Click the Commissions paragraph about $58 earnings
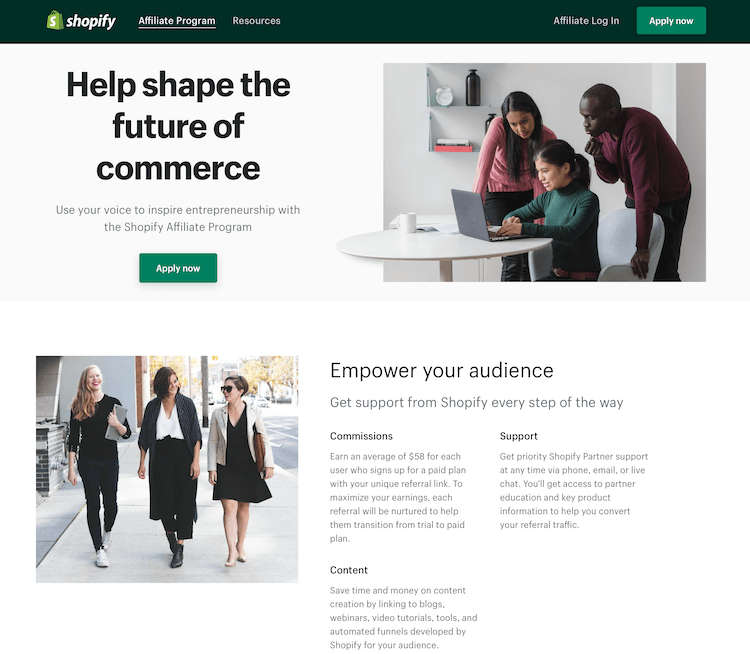 coord(397,497)
